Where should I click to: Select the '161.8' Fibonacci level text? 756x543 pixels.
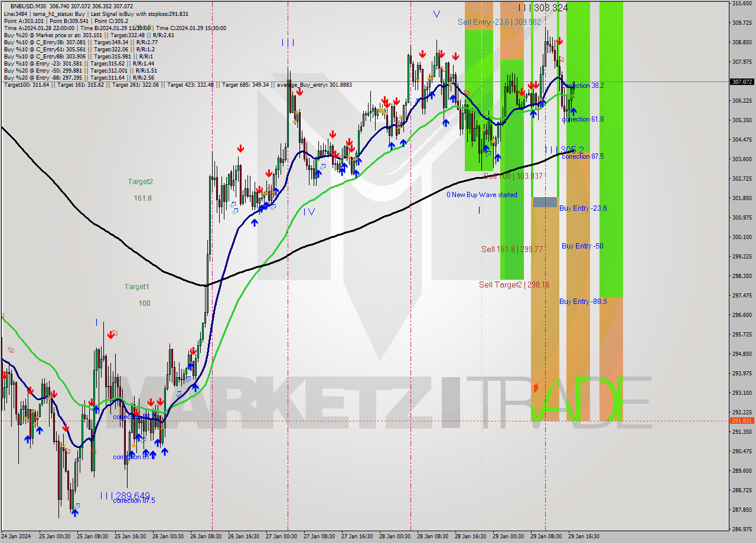pos(142,198)
